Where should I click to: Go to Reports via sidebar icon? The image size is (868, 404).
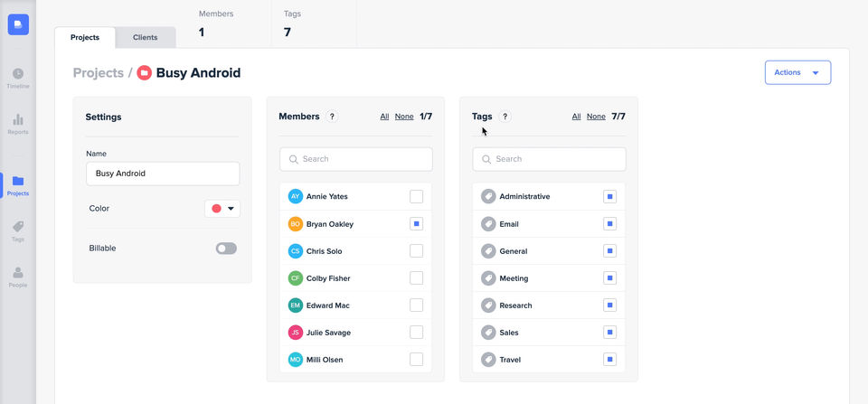(18, 120)
